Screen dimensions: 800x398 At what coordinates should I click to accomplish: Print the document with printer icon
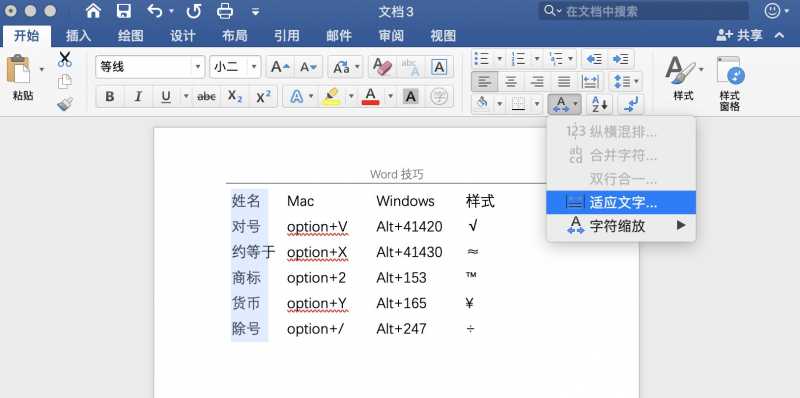pos(225,11)
